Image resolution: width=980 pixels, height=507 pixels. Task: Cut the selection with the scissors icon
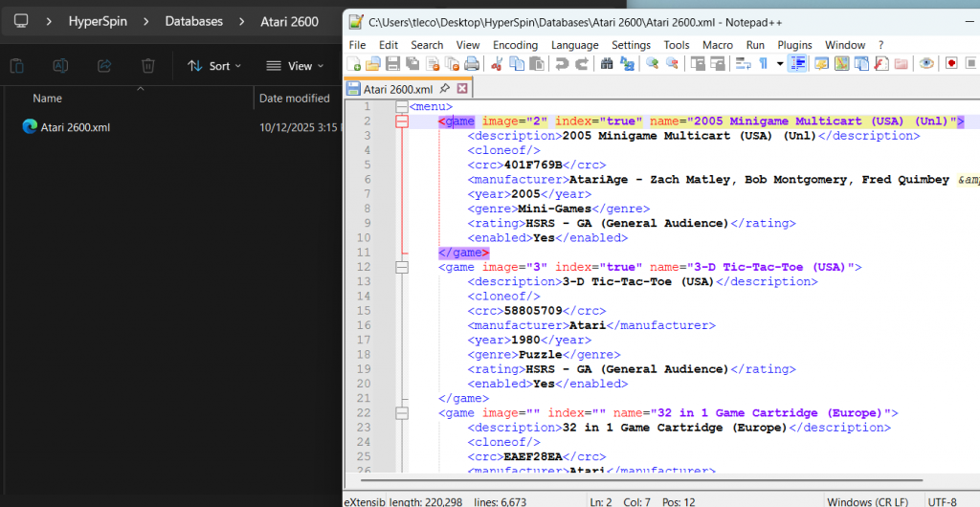[x=497, y=64]
